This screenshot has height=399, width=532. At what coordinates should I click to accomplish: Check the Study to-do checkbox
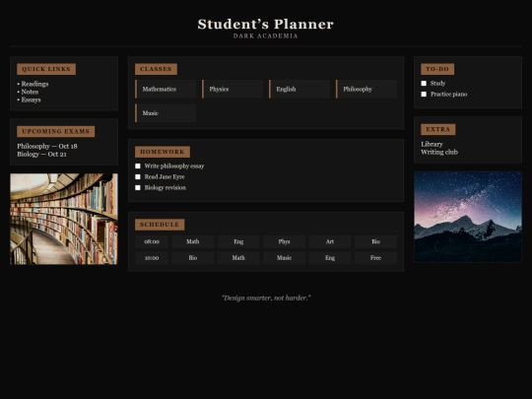[x=424, y=84]
